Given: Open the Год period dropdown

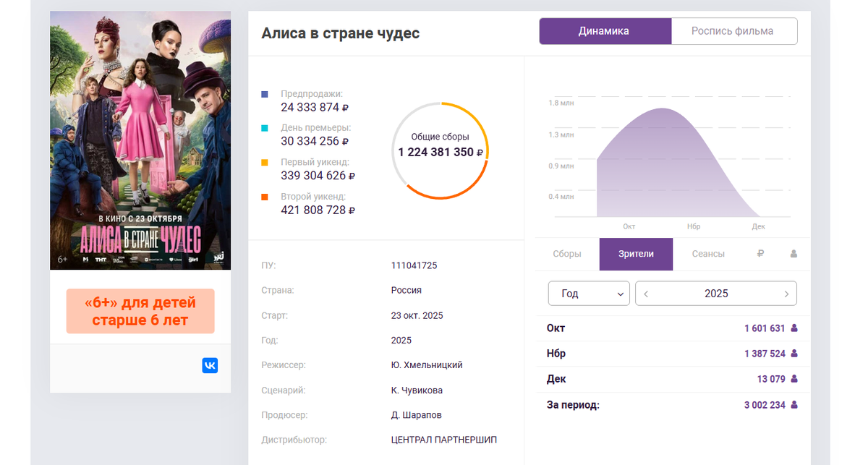Looking at the screenshot, I should click(x=589, y=294).
